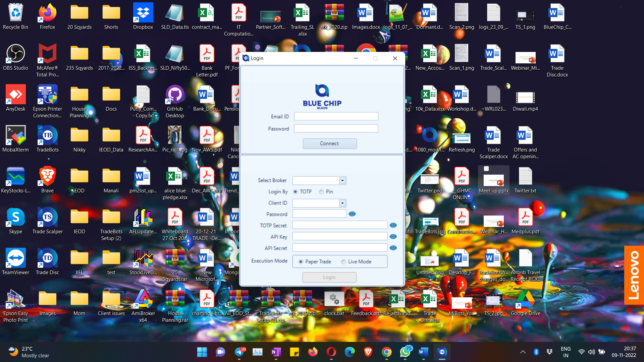Select the GitHub Desktop shortcut
644x362 pixels.
pos(175,102)
